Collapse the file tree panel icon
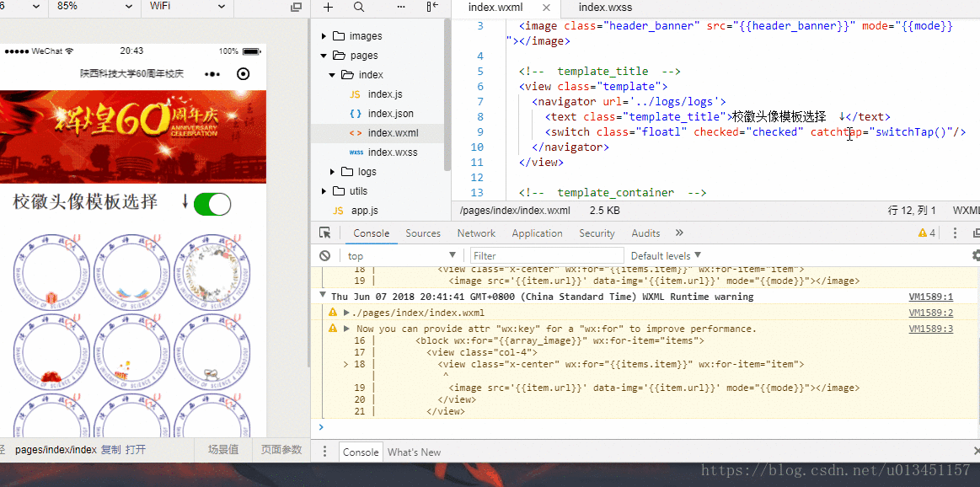This screenshot has width=980, height=487. pos(432,7)
